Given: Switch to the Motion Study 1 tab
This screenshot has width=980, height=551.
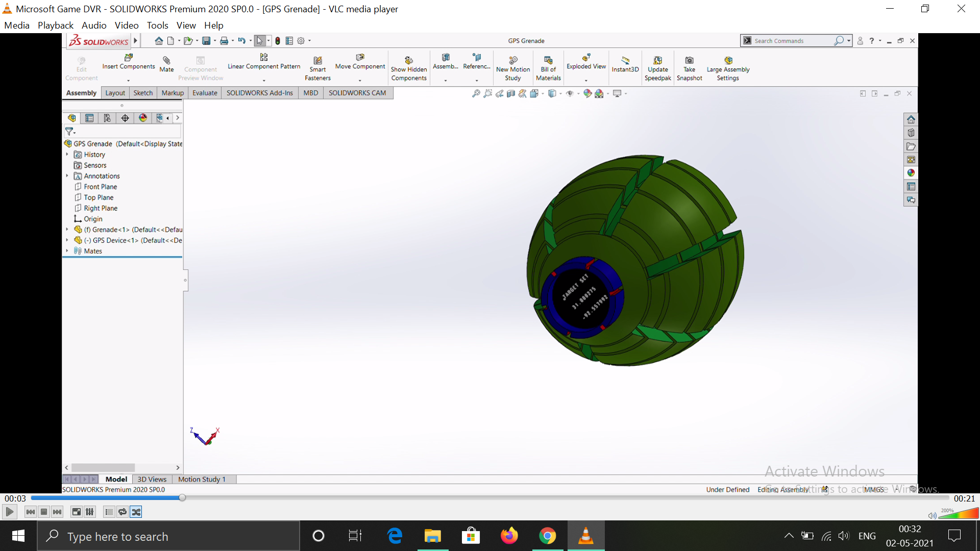Looking at the screenshot, I should 202,479.
